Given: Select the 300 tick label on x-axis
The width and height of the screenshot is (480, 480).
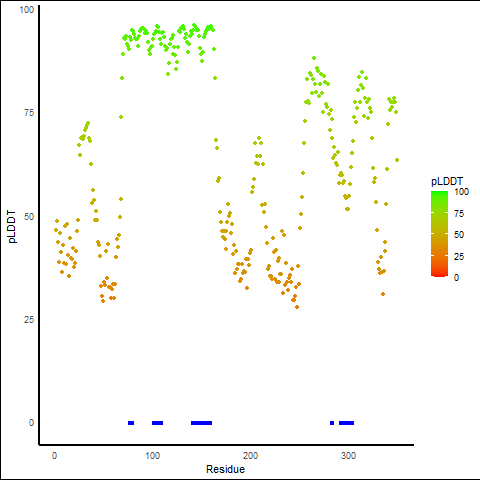Looking at the screenshot, I should tap(348, 455).
